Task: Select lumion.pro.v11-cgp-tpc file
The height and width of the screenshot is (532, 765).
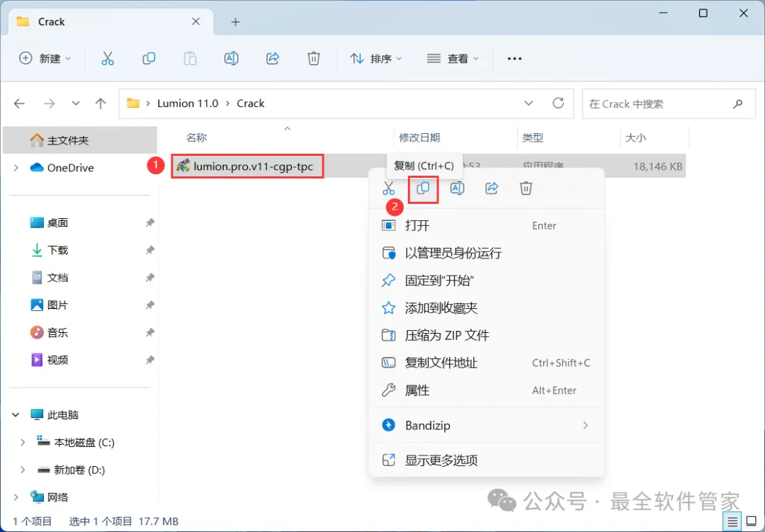Action: coord(247,166)
